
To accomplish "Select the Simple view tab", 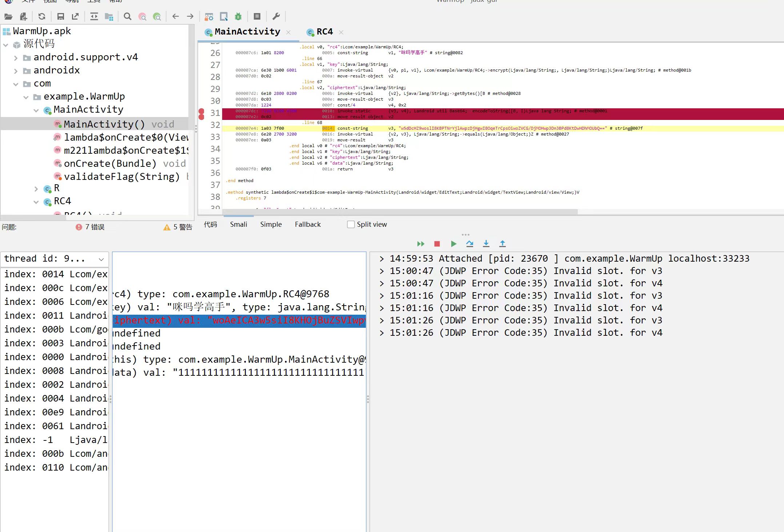I will 271,225.
